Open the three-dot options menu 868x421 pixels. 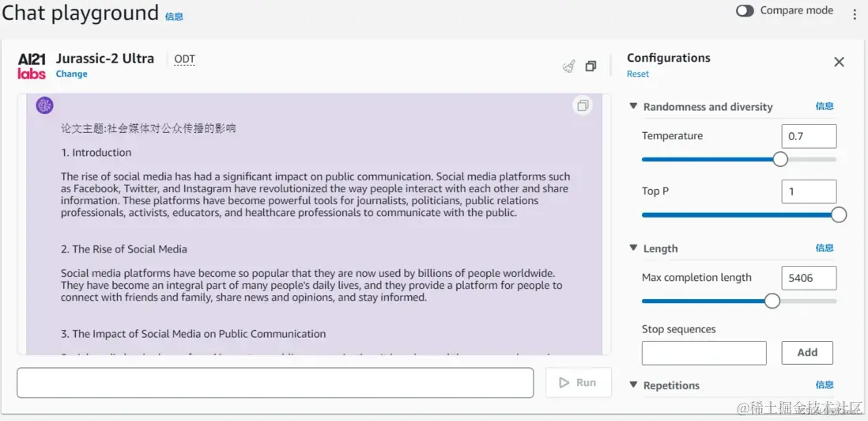pos(855,14)
